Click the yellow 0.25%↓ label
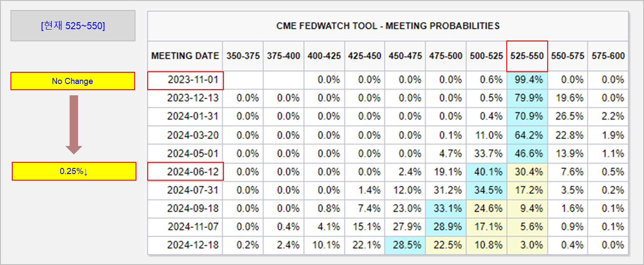This screenshot has width=644, height=265. coord(74,171)
